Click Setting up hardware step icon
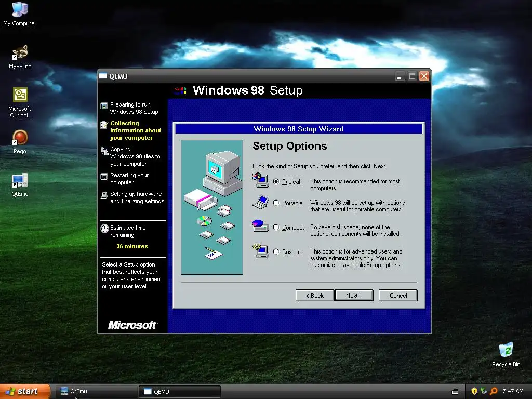The height and width of the screenshot is (399, 532). click(x=104, y=195)
